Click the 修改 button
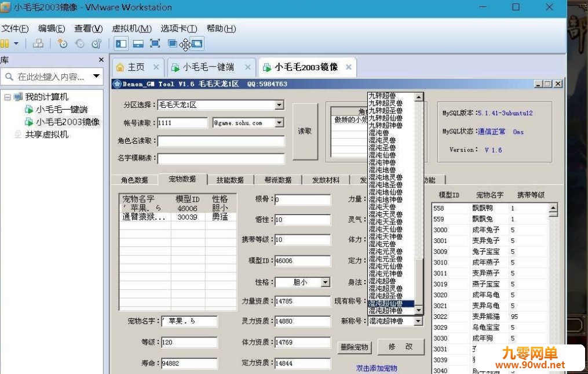This screenshot has width=588, height=374. (x=401, y=347)
